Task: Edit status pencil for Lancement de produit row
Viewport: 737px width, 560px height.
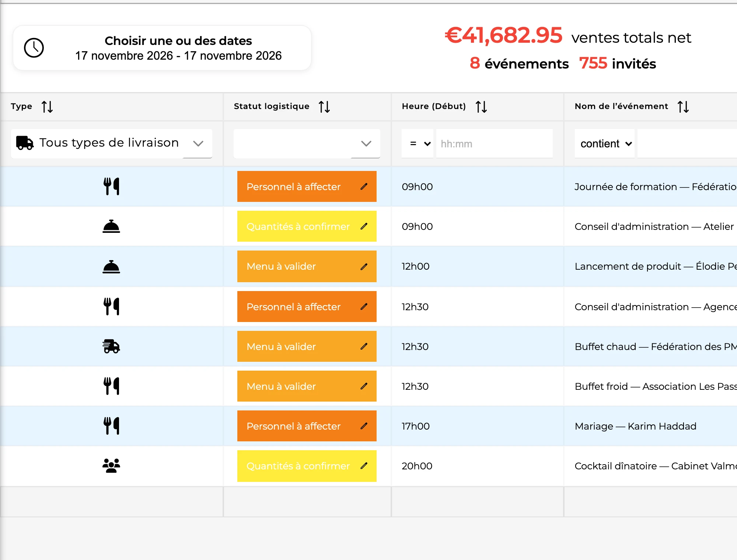Action: pyautogui.click(x=364, y=266)
